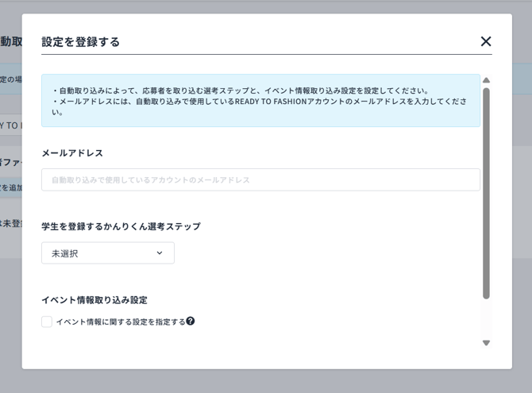Click the イベント情報に関する設定を指定する label text

[120, 322]
